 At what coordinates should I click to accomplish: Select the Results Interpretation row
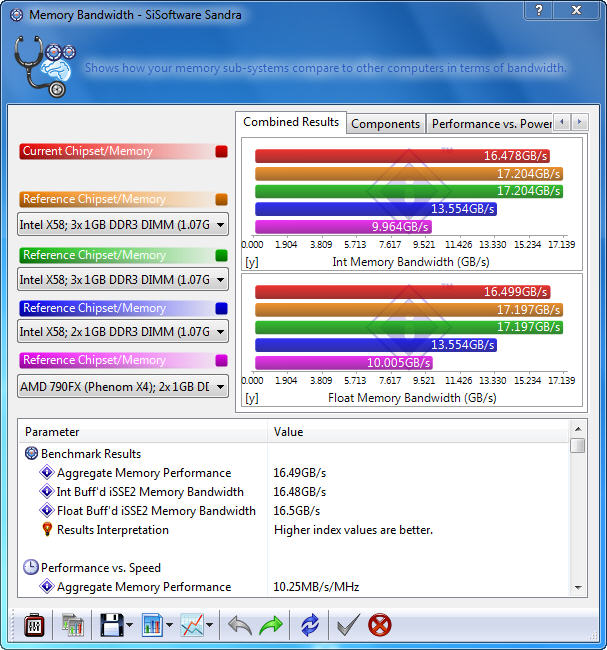[294, 530]
